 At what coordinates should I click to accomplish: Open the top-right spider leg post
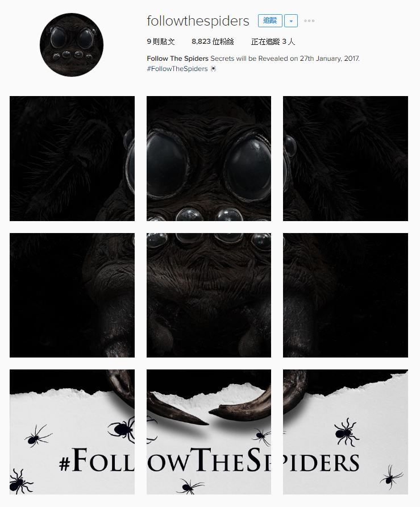click(346, 159)
